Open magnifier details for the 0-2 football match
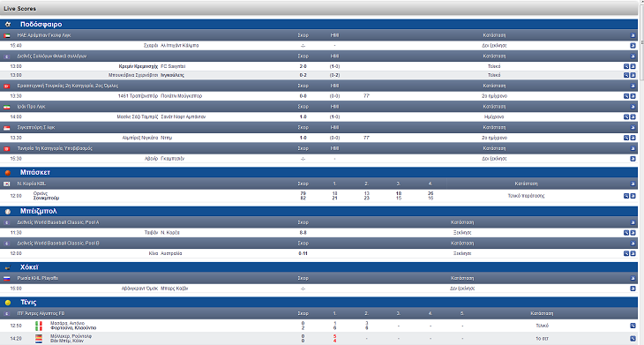Screen dimensions: 644x345 click(626, 75)
